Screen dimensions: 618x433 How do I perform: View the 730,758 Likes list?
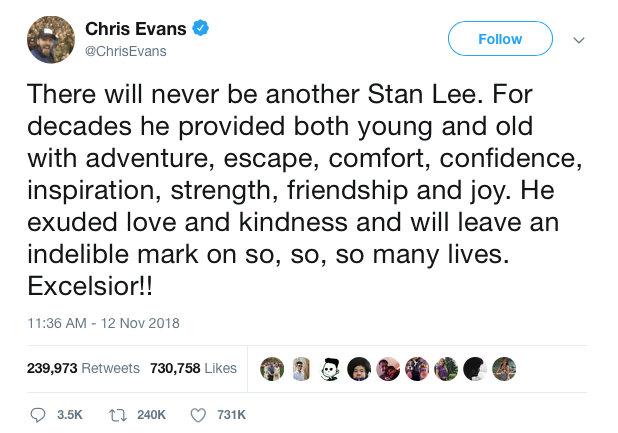tap(193, 368)
